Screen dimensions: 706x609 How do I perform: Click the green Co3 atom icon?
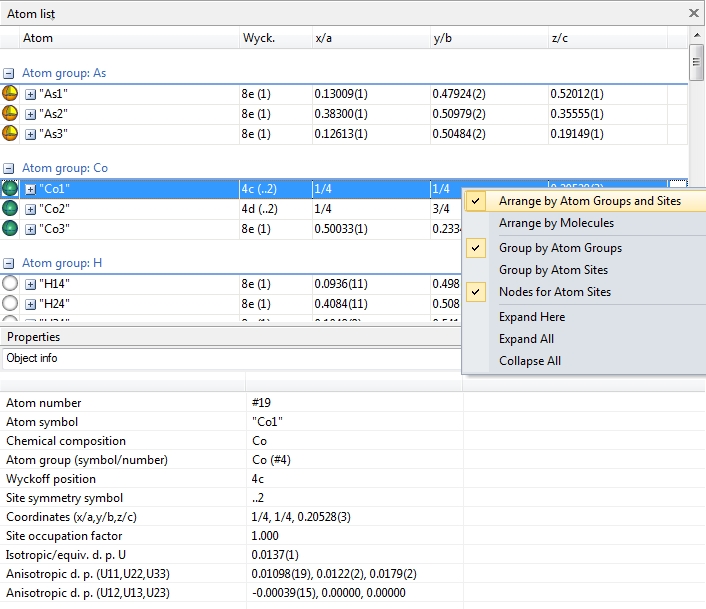point(10,229)
